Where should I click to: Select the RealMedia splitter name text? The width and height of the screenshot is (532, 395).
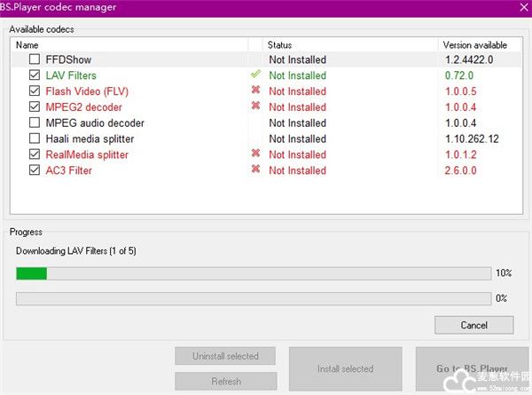(x=87, y=154)
